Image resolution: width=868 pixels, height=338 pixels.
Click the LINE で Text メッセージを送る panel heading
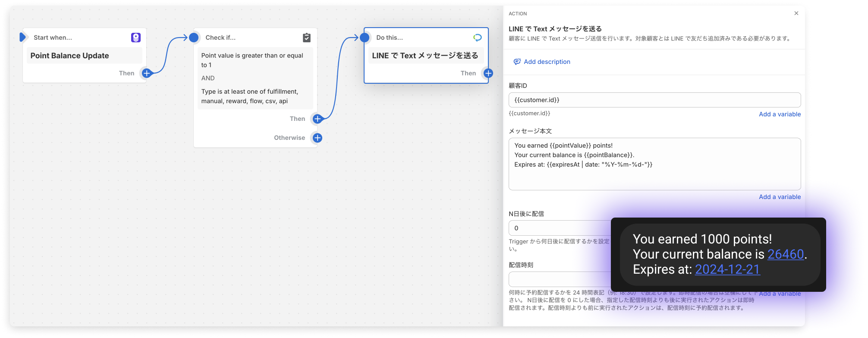[x=555, y=29]
